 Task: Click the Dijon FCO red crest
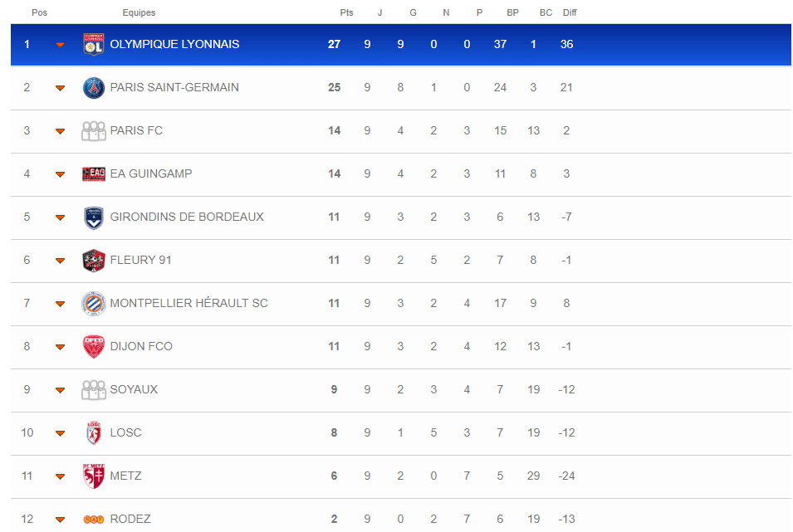pos(94,347)
